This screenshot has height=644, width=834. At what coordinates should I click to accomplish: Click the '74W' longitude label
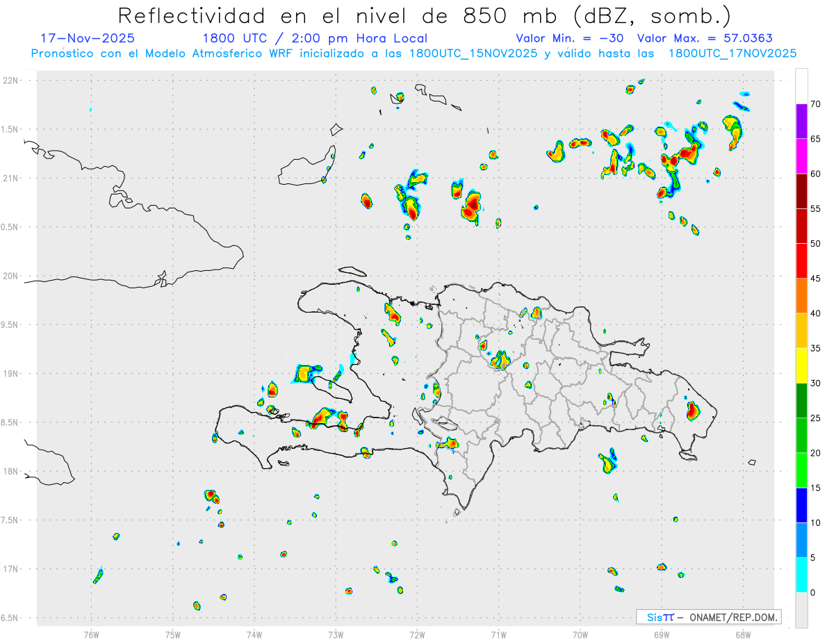coord(254,634)
